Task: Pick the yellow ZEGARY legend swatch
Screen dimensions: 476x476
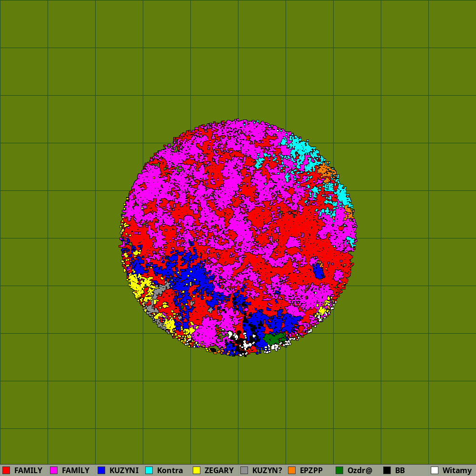Action: pos(197,470)
